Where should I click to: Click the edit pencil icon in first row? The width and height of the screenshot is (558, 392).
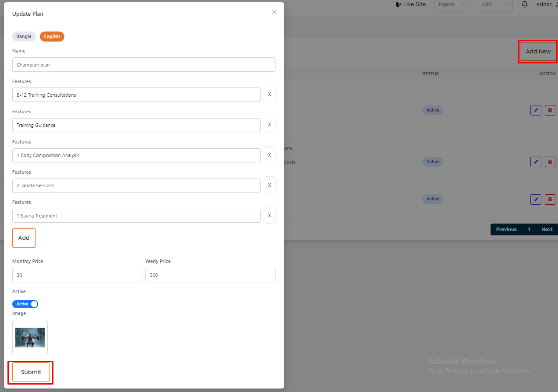point(536,110)
